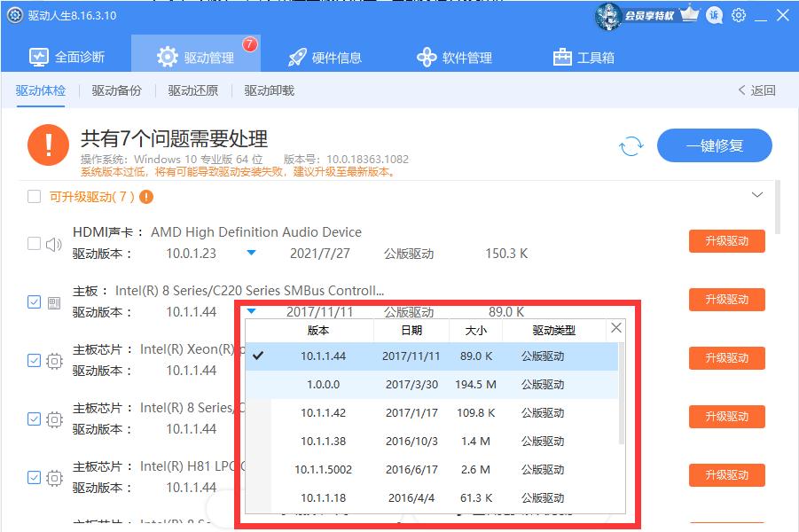
Task: Collapse the 可升级驱动(7) section
Action: click(x=757, y=194)
